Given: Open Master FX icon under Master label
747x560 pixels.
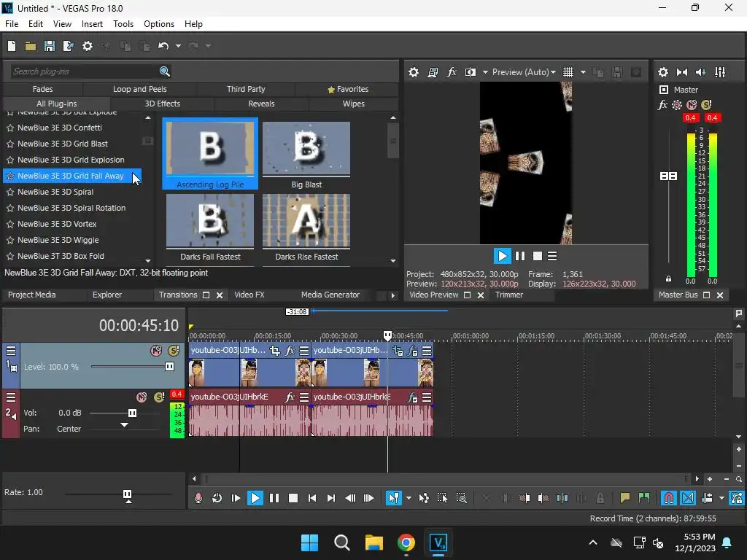Looking at the screenshot, I should click(x=662, y=105).
